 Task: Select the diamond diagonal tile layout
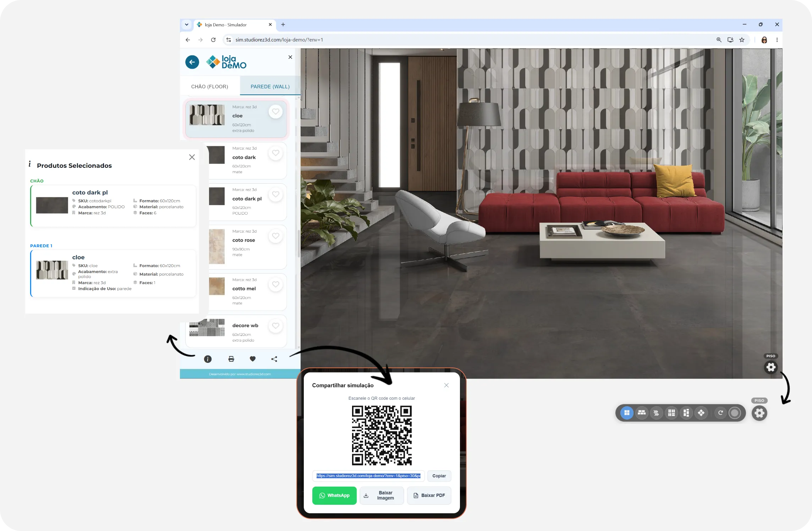[x=701, y=413]
